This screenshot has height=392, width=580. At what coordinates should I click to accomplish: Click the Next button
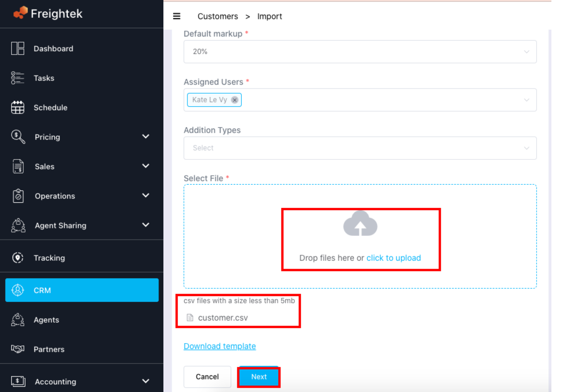tap(259, 377)
